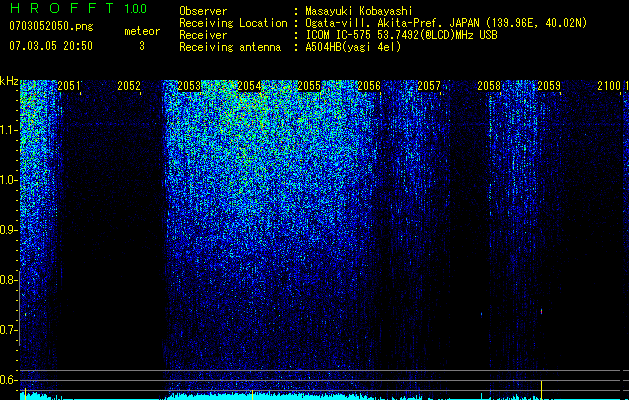
Task: Click the 2100 time marker
Action: click(x=609, y=86)
